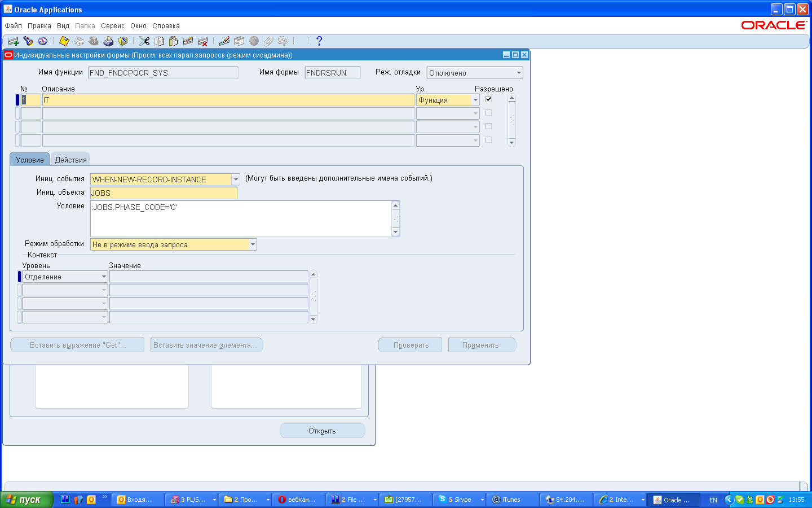Open the Файл menu

point(14,26)
